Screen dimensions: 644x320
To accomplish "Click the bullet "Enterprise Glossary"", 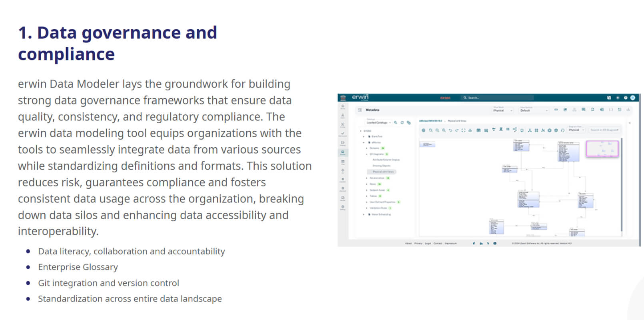I will (x=78, y=267).
